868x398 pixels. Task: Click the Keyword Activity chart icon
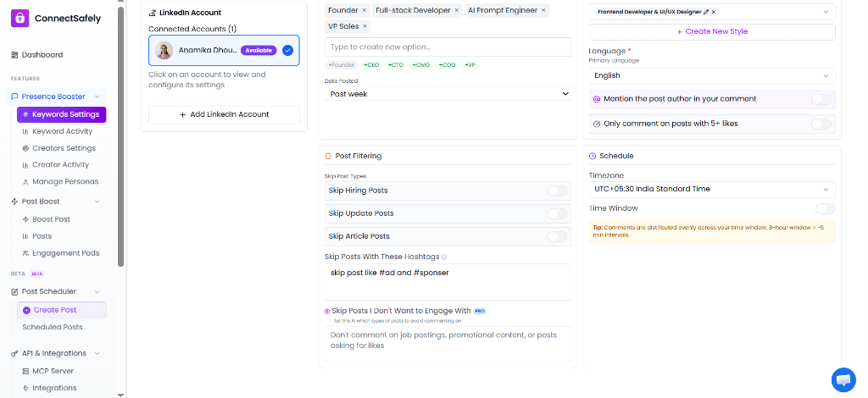pos(25,131)
